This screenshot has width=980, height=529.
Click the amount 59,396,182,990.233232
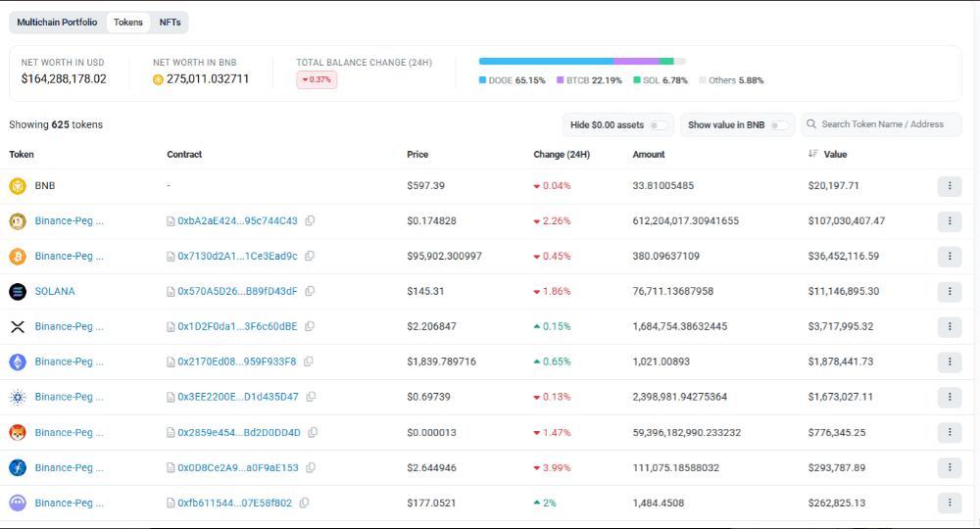pyautogui.click(x=686, y=432)
